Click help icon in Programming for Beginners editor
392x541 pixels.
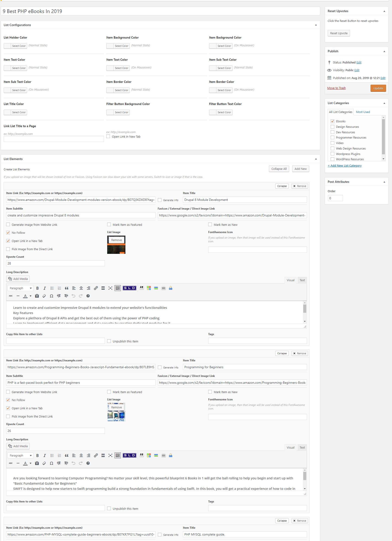pos(88,463)
